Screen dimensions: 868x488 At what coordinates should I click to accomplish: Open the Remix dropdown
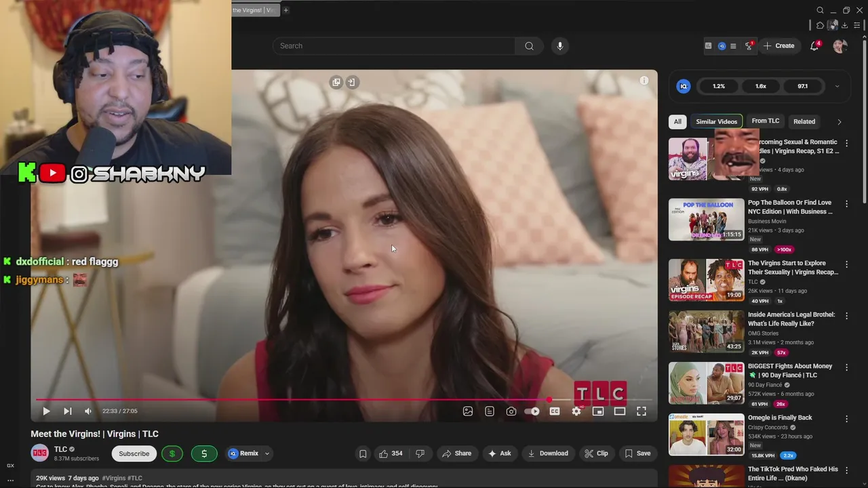coord(250,453)
